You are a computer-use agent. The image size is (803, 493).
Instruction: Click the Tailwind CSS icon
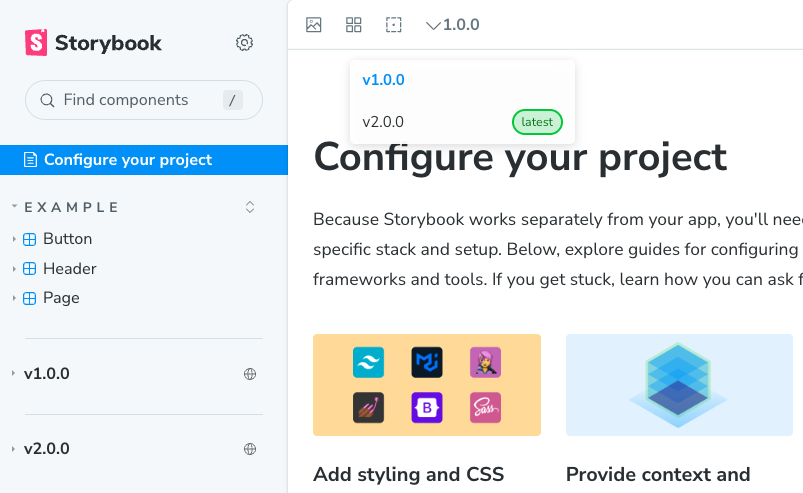pos(368,362)
